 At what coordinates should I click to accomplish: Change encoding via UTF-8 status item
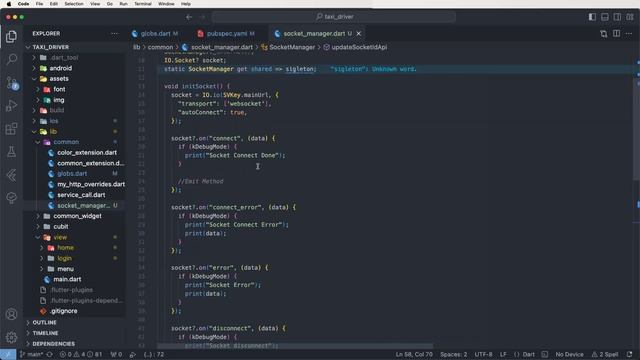click(x=483, y=354)
